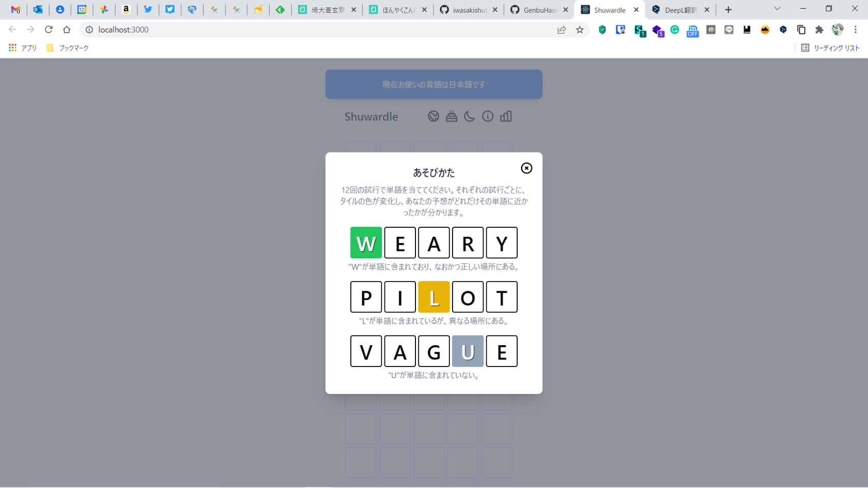Open a new browser tab
The height and width of the screenshot is (488, 868).
click(728, 10)
